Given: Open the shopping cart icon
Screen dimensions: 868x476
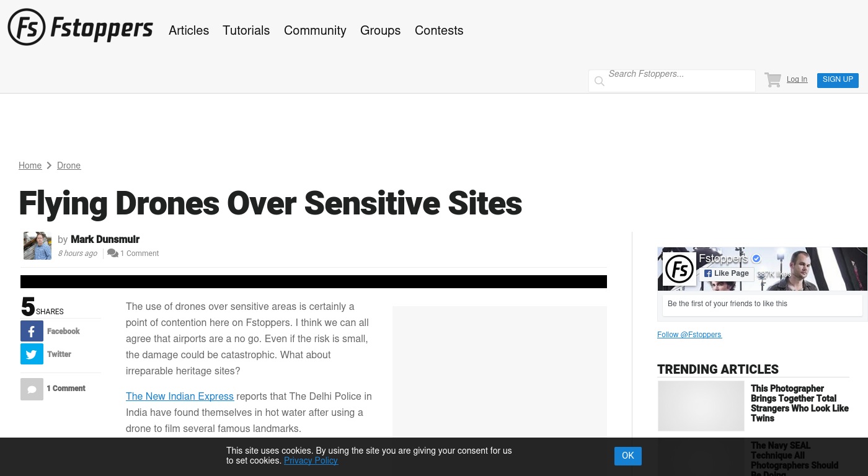Looking at the screenshot, I should [773, 80].
